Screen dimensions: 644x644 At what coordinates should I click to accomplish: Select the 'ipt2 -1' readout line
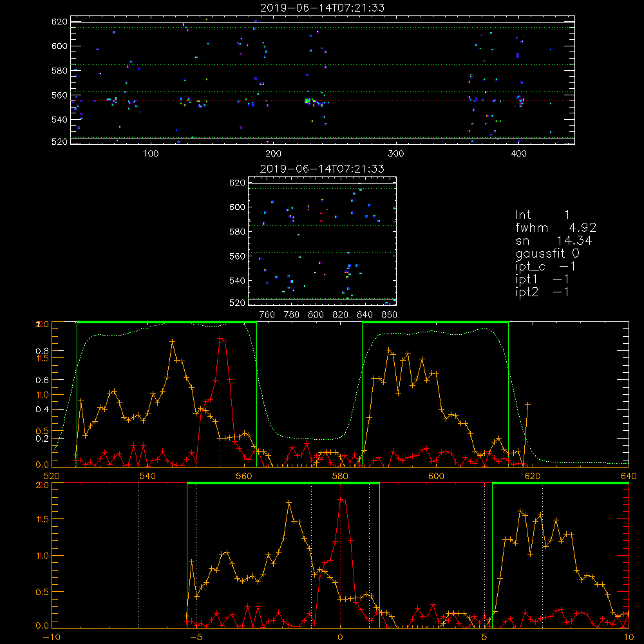click(x=542, y=292)
